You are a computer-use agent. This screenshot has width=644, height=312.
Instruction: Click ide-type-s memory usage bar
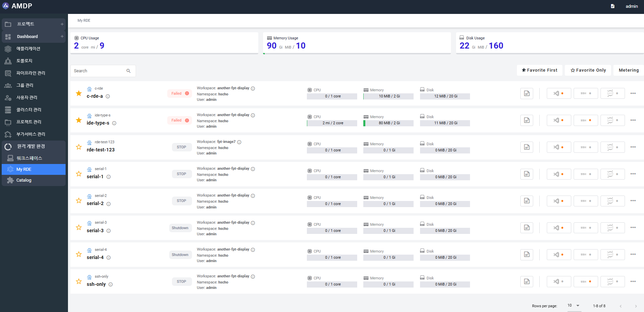(388, 123)
